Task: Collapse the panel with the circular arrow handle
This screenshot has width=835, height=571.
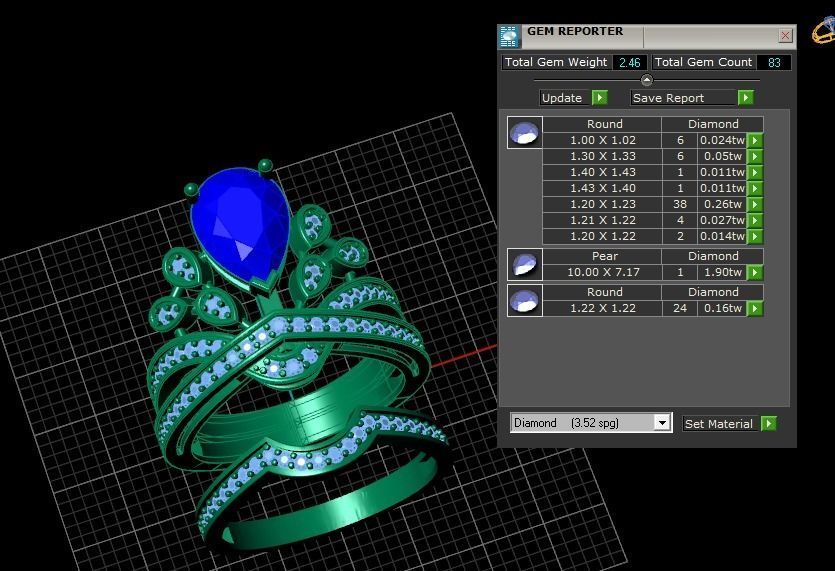Action: pos(646,80)
